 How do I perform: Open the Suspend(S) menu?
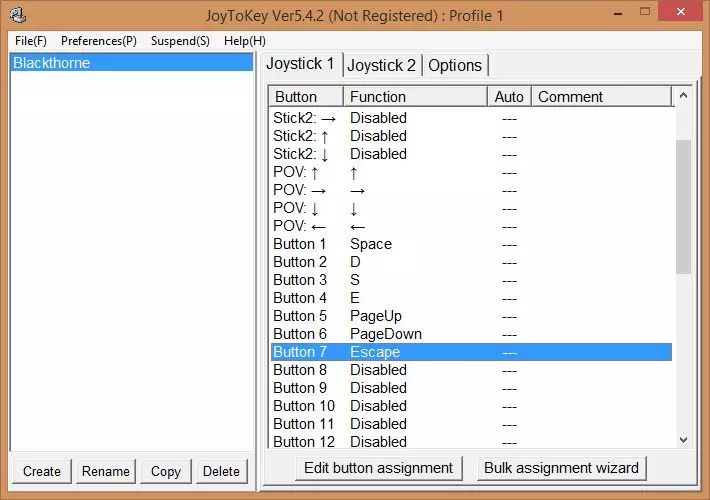pyautogui.click(x=180, y=41)
